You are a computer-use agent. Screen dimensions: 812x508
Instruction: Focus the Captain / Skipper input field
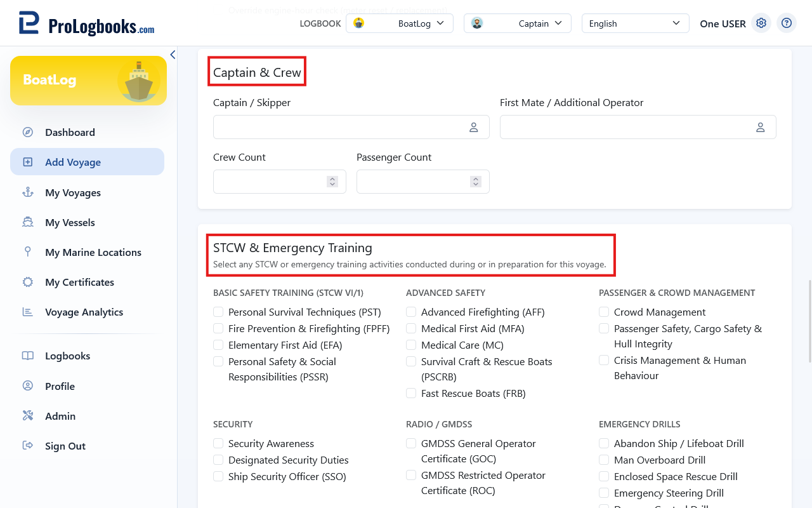[351, 127]
